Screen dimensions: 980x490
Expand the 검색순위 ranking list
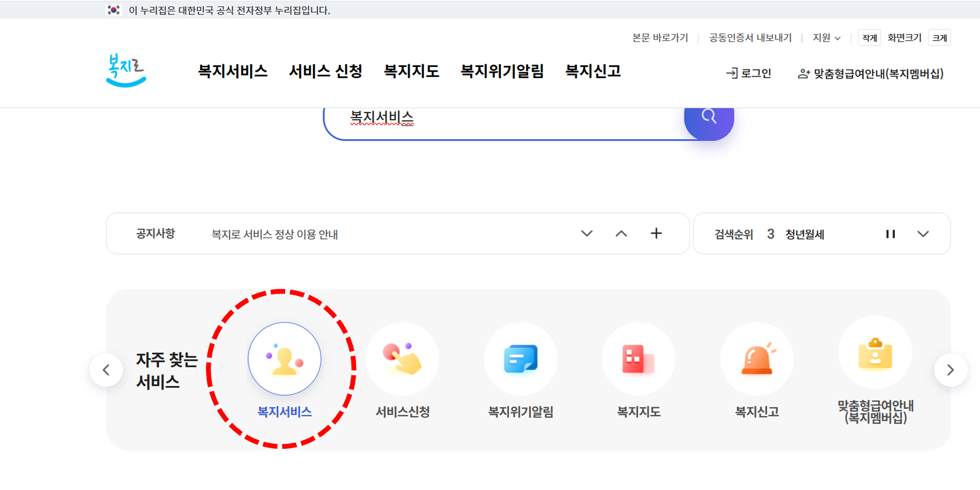tap(923, 234)
